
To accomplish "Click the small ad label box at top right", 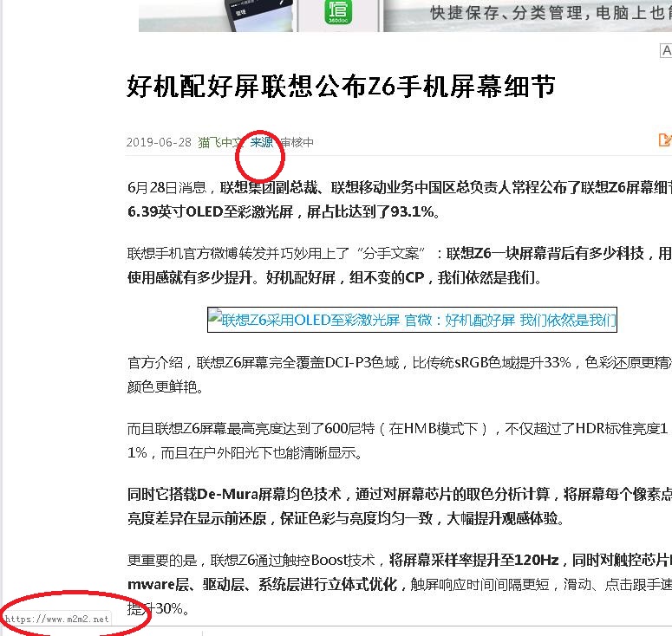I will click(666, 50).
